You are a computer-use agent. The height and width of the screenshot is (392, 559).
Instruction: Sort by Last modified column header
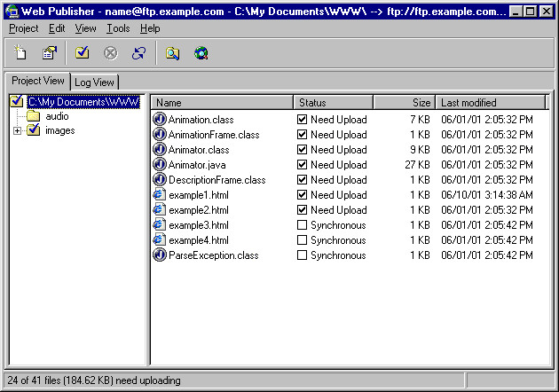click(491, 103)
